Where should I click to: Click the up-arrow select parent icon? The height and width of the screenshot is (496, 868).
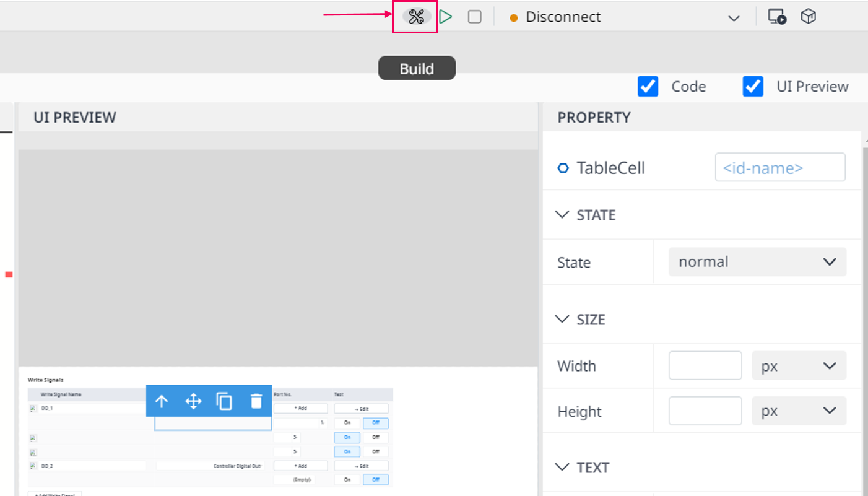point(162,401)
